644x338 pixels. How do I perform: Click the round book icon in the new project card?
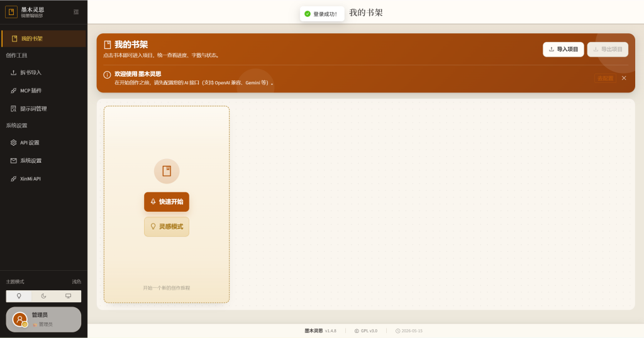[x=166, y=171]
